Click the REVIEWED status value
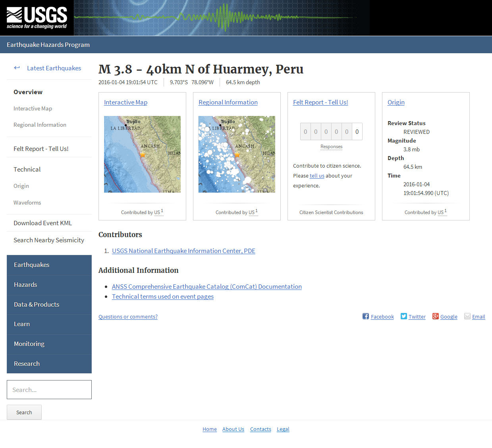The width and height of the screenshot is (492, 448). click(x=417, y=132)
